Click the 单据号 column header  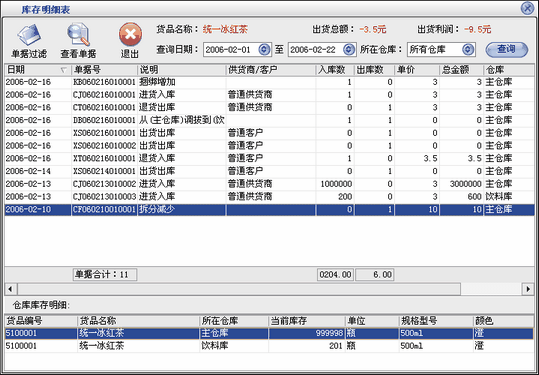point(104,70)
